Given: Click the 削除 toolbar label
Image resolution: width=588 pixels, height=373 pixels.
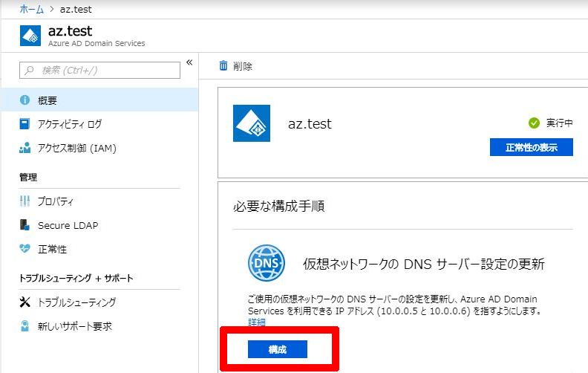Looking at the screenshot, I should (x=242, y=66).
